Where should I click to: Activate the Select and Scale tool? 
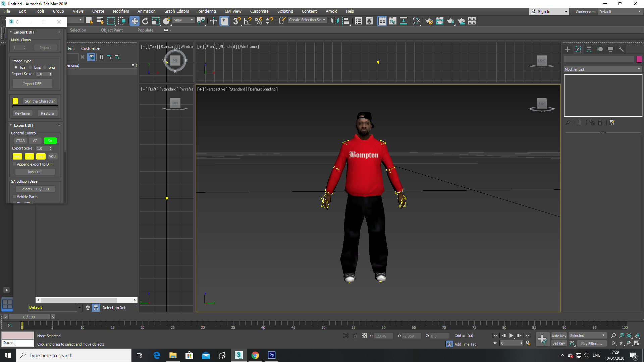point(156,21)
